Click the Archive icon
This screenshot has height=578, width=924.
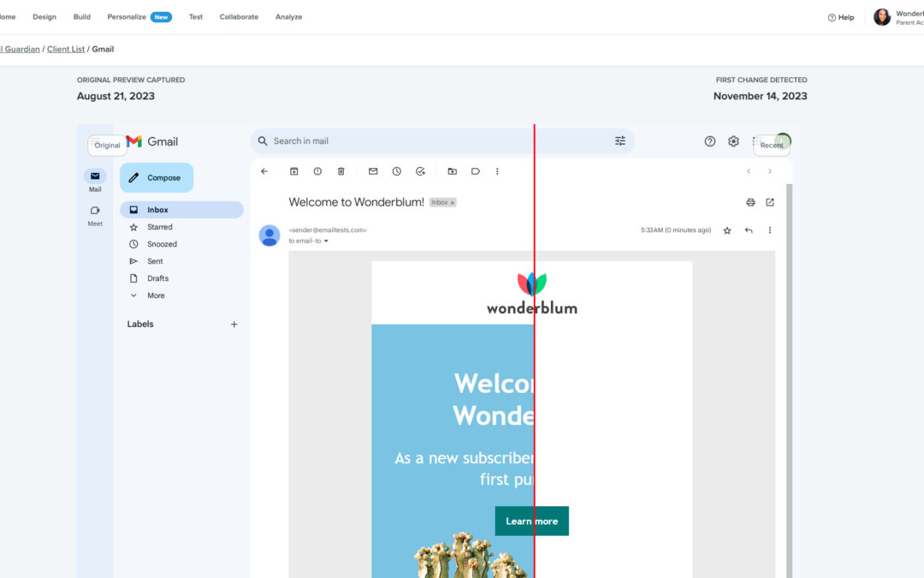pos(293,171)
